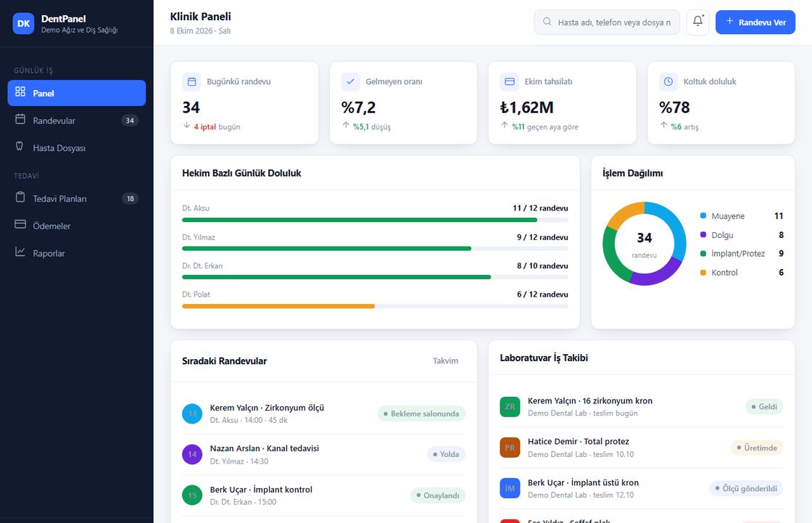Click 'Berk Uçar · İmplant üstü kron' text
Screen dimensions: 812x523
[583, 482]
